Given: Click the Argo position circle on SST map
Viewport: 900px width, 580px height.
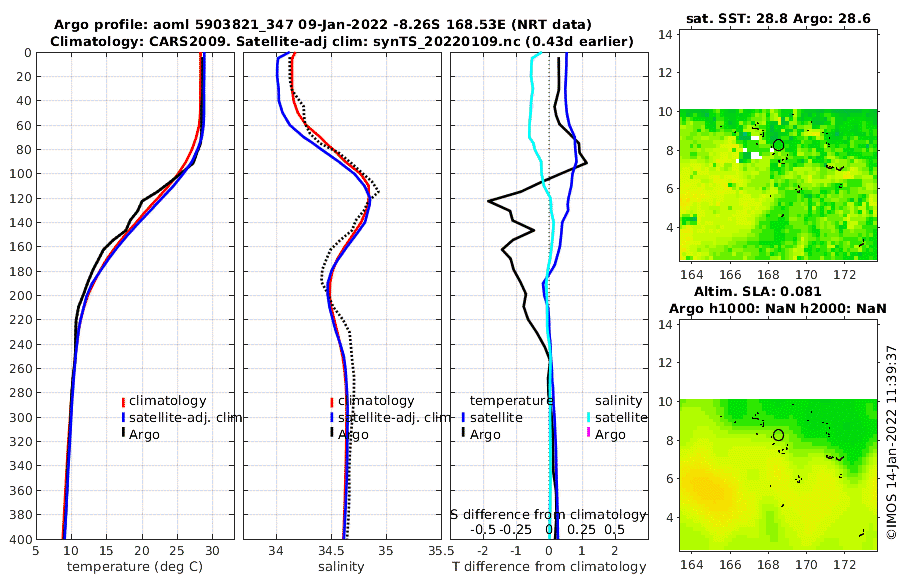Looking at the screenshot, I should tap(778, 145).
